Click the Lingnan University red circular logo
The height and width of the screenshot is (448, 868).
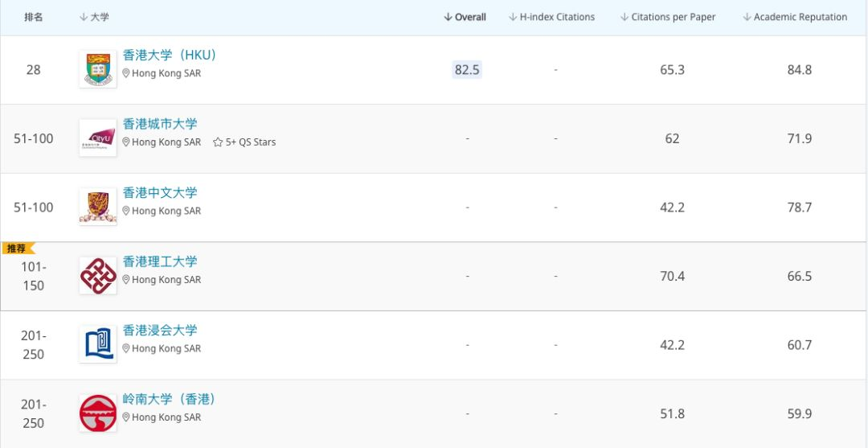(98, 413)
